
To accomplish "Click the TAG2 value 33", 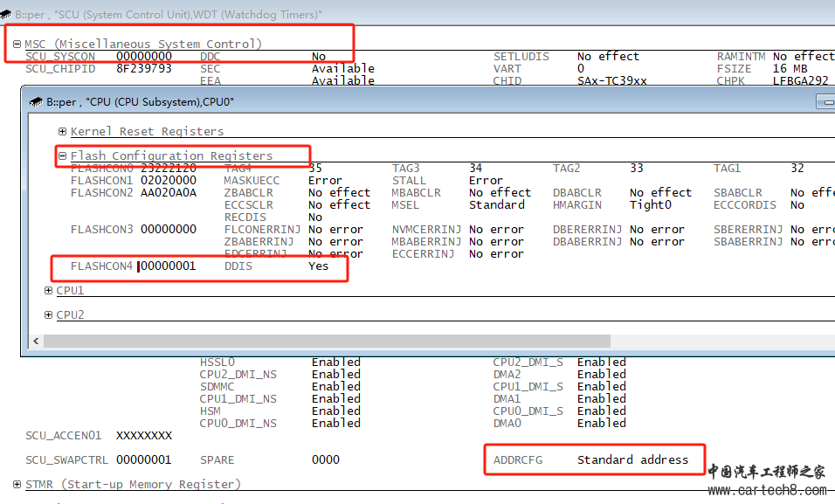I will coord(637,168).
